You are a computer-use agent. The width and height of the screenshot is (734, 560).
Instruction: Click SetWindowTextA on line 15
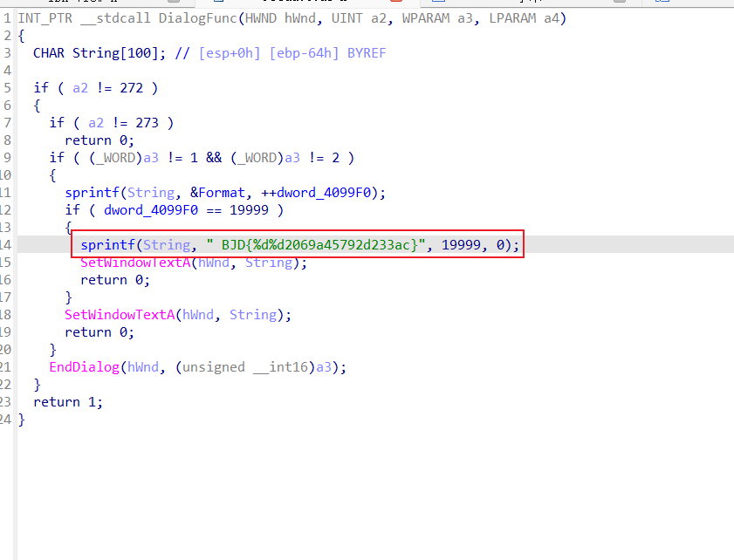coord(135,263)
